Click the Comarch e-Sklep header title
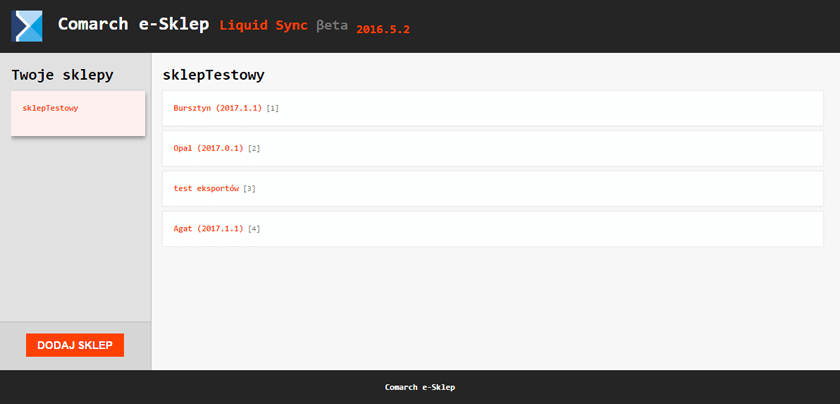This screenshot has width=840, height=404. coord(133,24)
